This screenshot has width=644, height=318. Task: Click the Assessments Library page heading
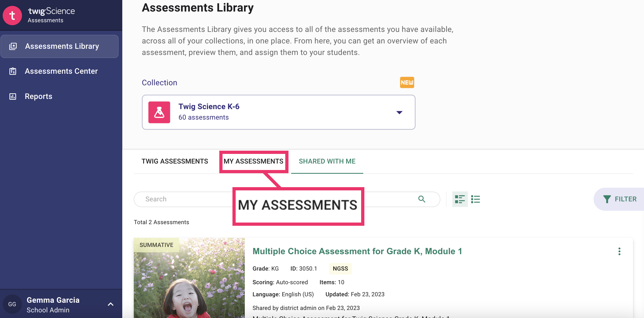tap(198, 8)
